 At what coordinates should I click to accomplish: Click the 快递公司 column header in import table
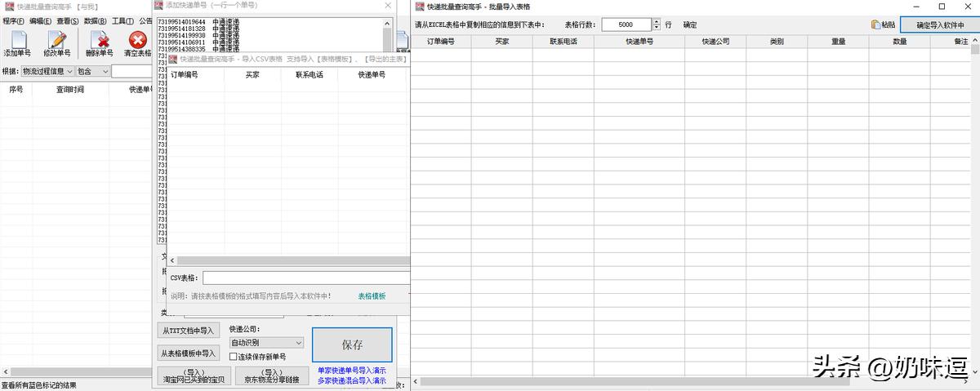[715, 41]
